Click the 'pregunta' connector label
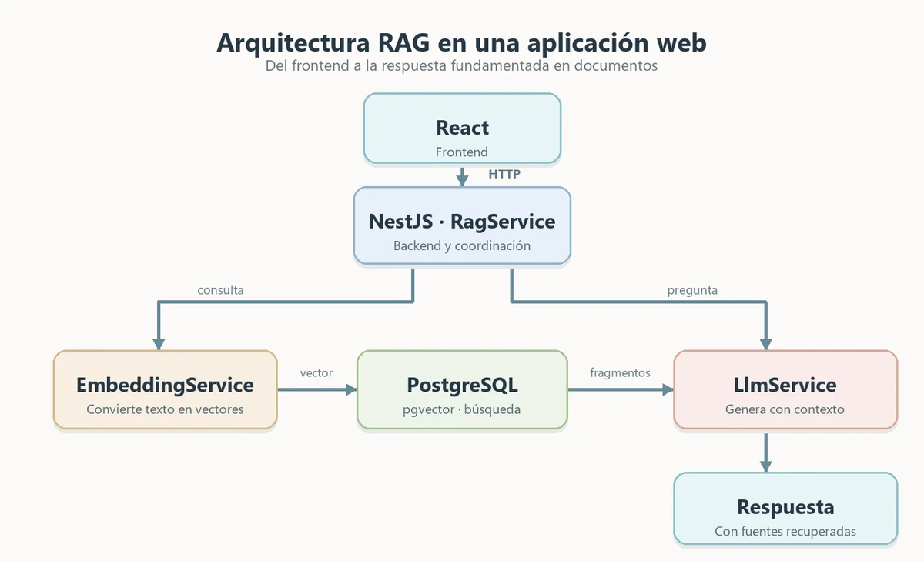 (692, 290)
